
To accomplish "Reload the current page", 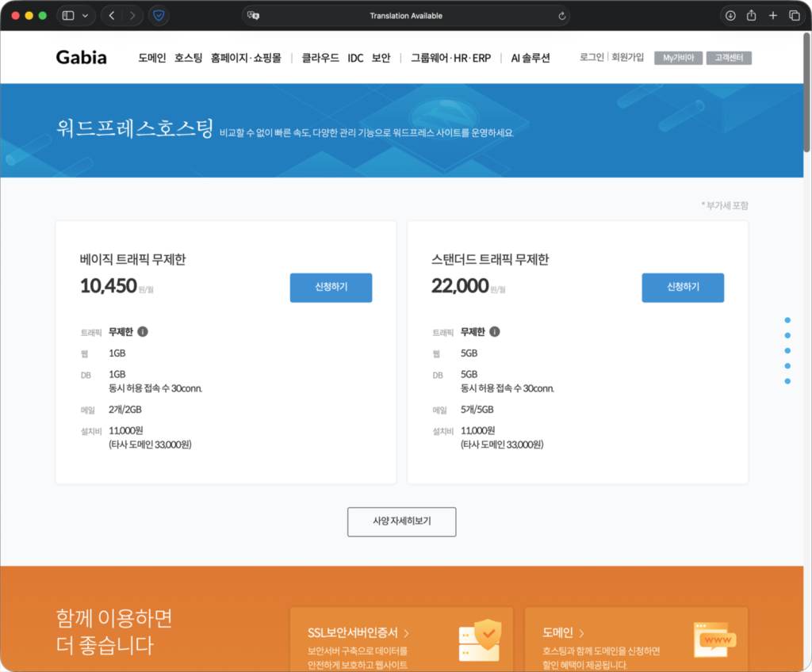I will pos(562,16).
